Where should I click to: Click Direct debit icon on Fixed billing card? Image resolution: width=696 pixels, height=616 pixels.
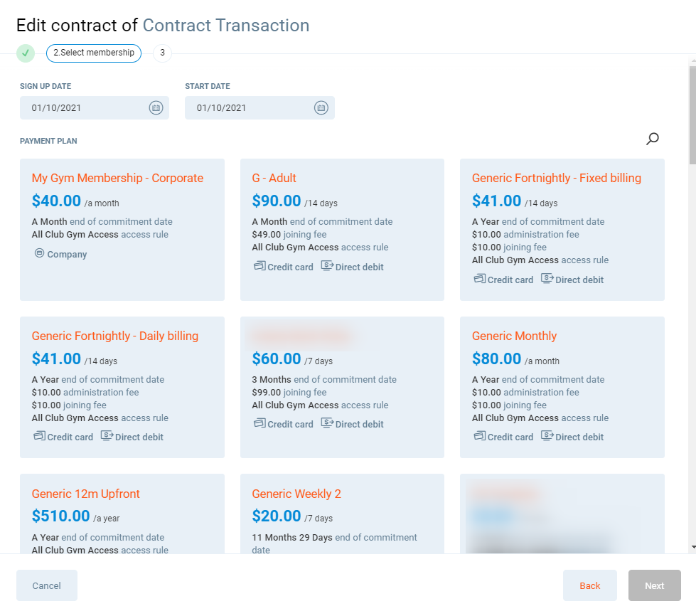coord(547,280)
